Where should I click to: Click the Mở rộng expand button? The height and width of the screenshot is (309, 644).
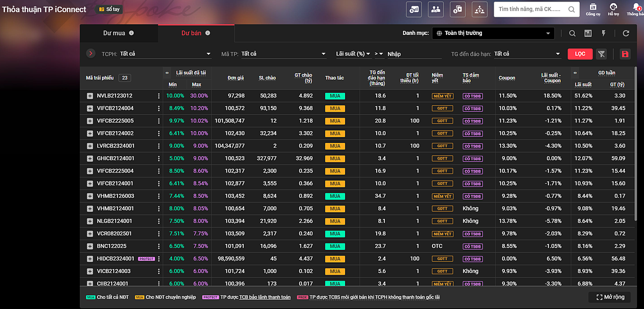point(610,297)
